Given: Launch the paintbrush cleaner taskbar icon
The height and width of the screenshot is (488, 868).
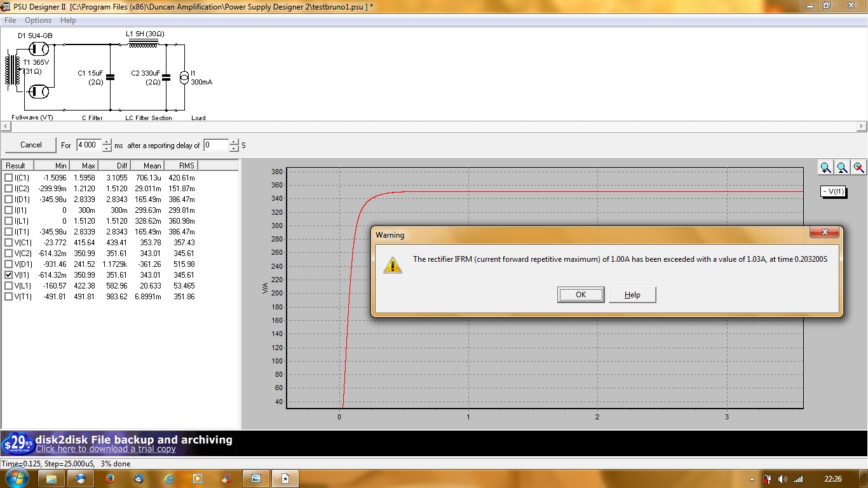Looking at the screenshot, I should (x=227, y=478).
